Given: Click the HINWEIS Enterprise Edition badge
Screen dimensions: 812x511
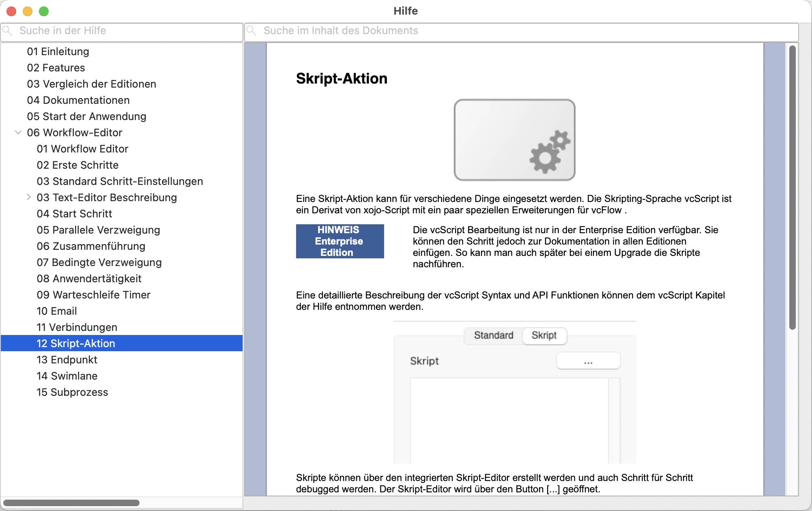Looking at the screenshot, I should tap(340, 241).
